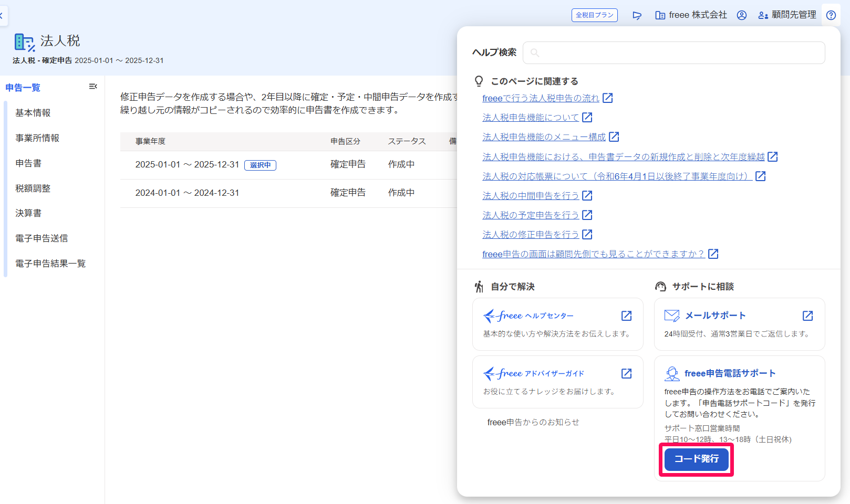Click external icon on メールサポート card
The image size is (850, 504).
(808, 316)
